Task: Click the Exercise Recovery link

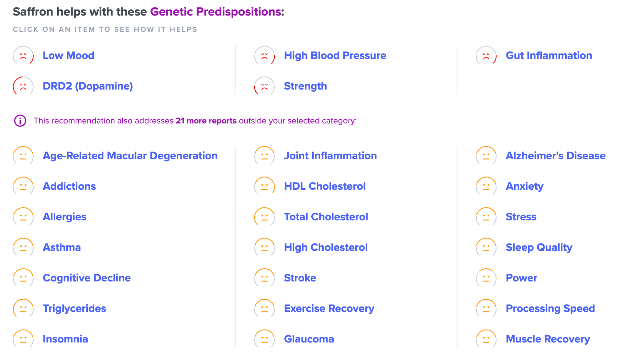Action: [x=329, y=309]
